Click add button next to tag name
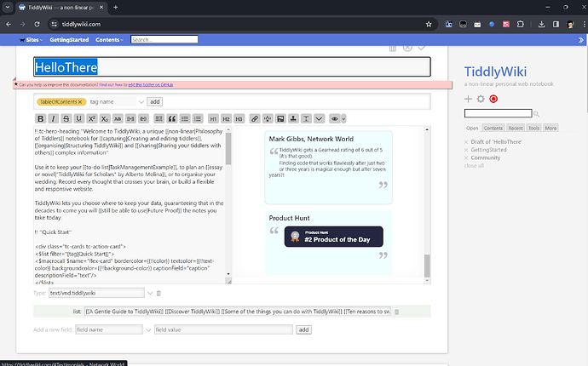588x366 pixels. pos(155,101)
